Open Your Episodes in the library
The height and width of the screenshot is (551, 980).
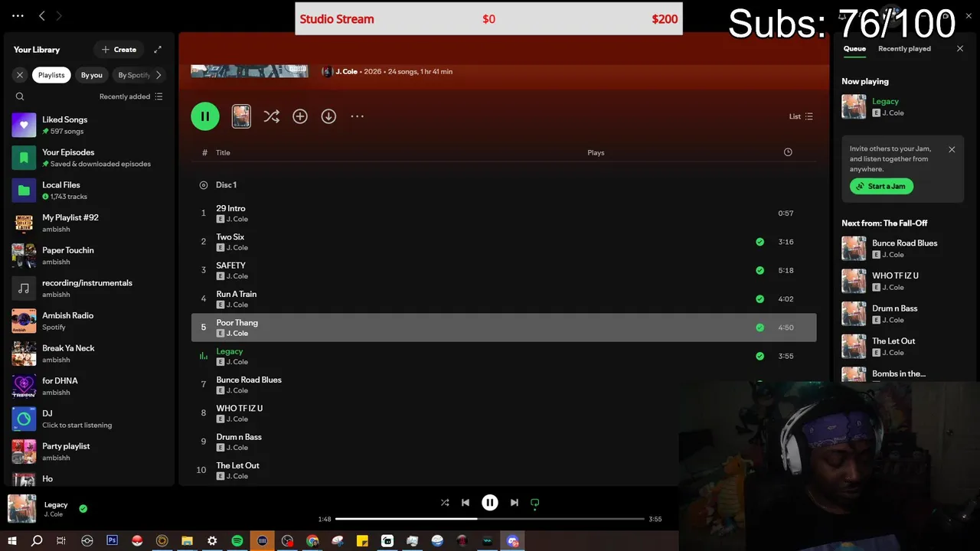click(90, 158)
